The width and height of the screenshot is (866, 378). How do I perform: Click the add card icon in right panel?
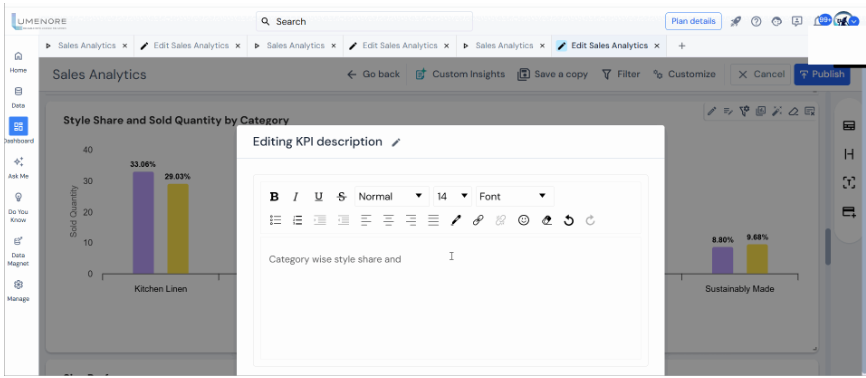coord(849,212)
